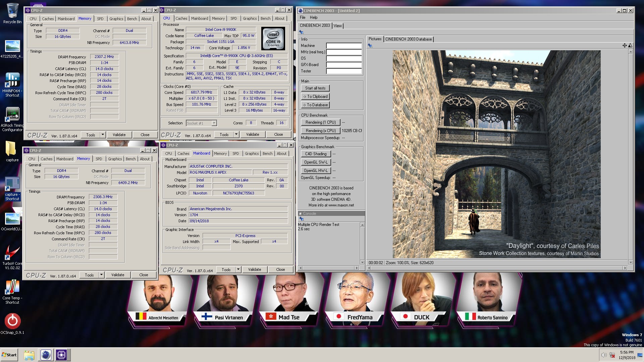Viewport: 644px width, 362px height.
Task: Open Graphics tab in lower Memory CPU-Z window
Action: (115, 159)
